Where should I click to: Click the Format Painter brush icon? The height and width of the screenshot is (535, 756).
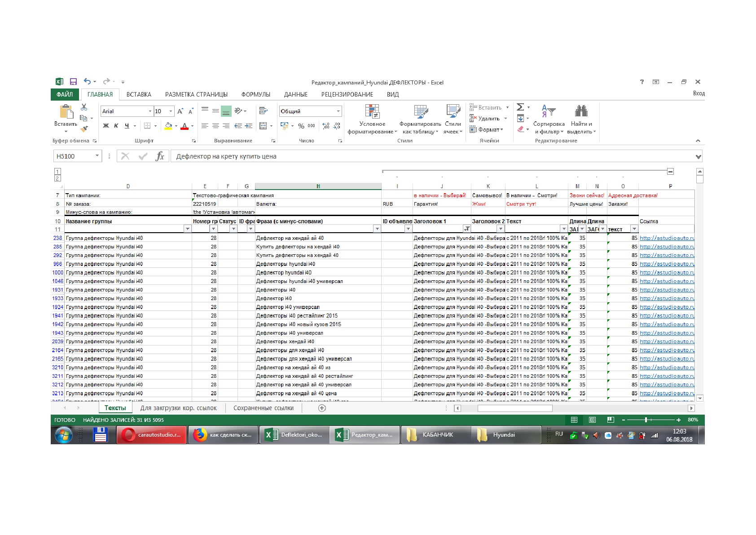point(84,129)
